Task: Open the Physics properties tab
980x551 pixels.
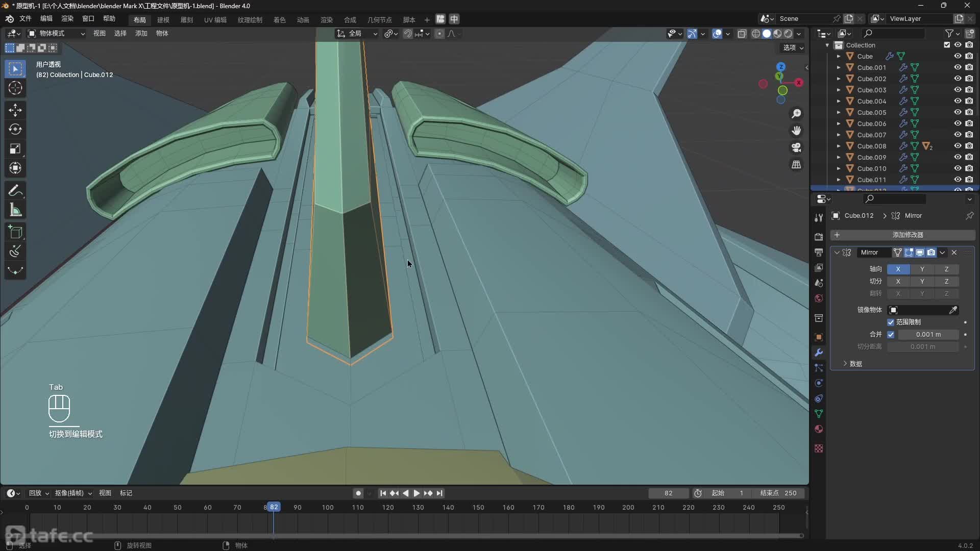Action: [x=819, y=383]
